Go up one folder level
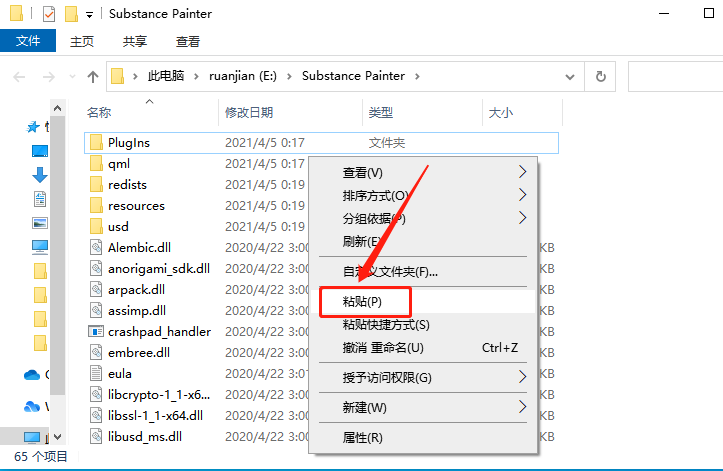Image resolution: width=723 pixels, height=471 pixels. click(93, 77)
